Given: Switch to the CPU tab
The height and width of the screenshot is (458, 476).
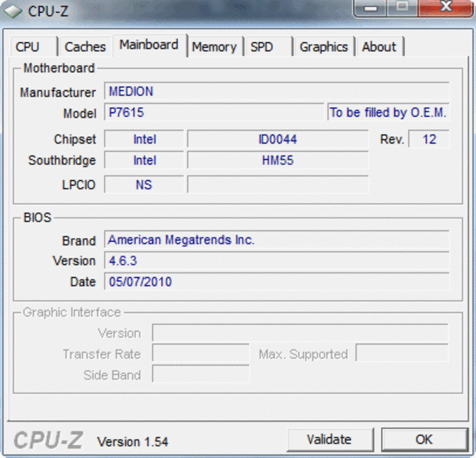Looking at the screenshot, I should click(x=34, y=47).
